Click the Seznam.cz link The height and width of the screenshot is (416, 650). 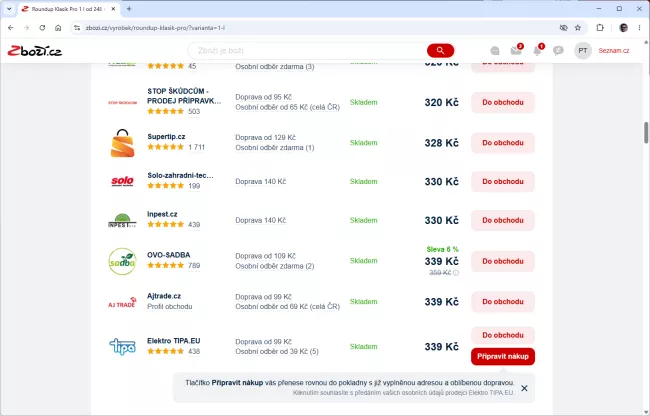pyautogui.click(x=614, y=51)
